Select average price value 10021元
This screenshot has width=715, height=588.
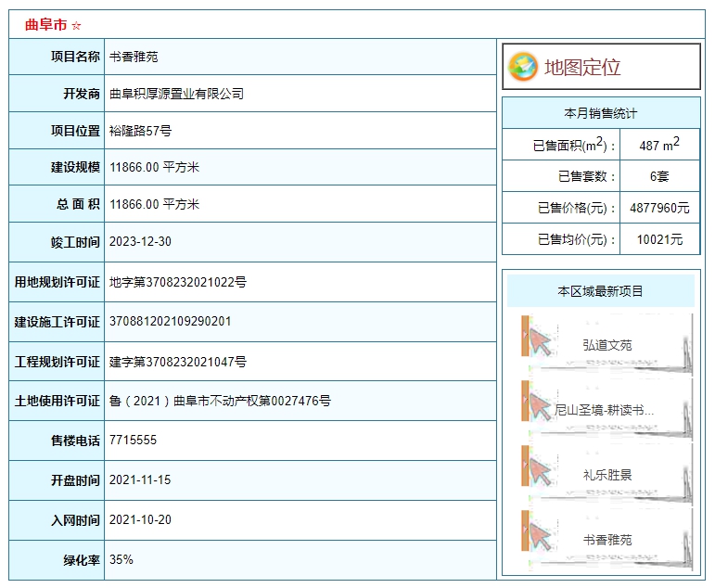pos(659,239)
